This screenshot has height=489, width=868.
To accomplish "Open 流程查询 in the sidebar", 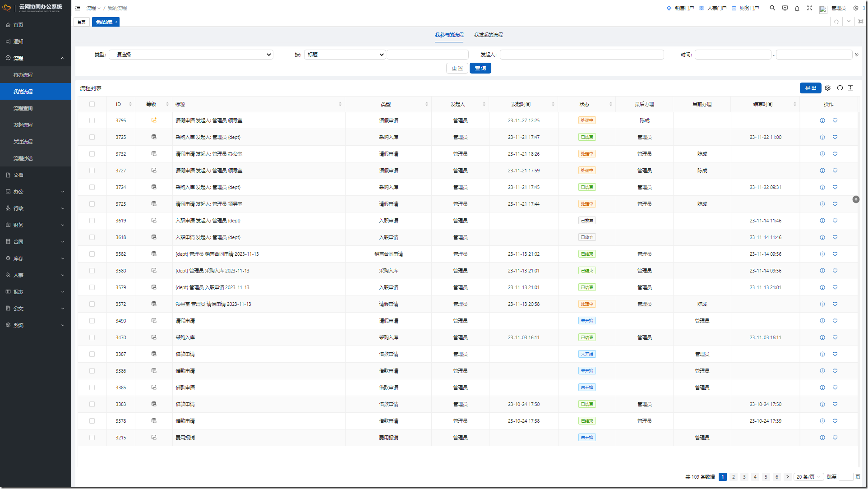I will tap(36, 108).
